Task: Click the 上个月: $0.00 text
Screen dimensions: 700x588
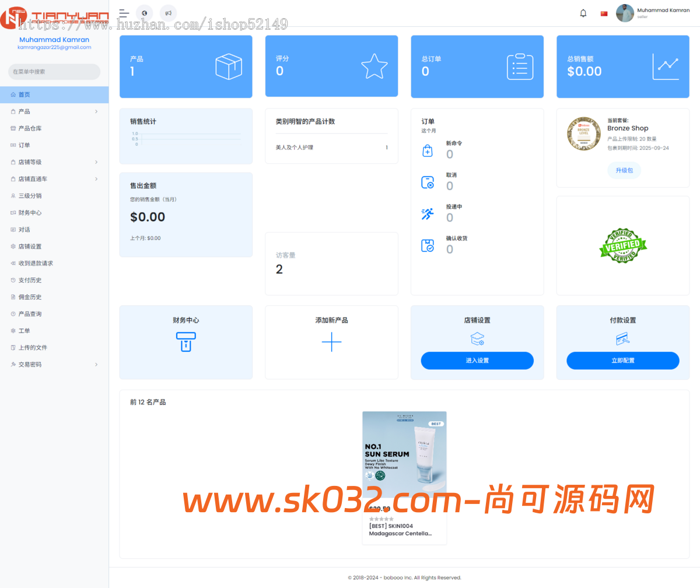Action: pos(145,239)
